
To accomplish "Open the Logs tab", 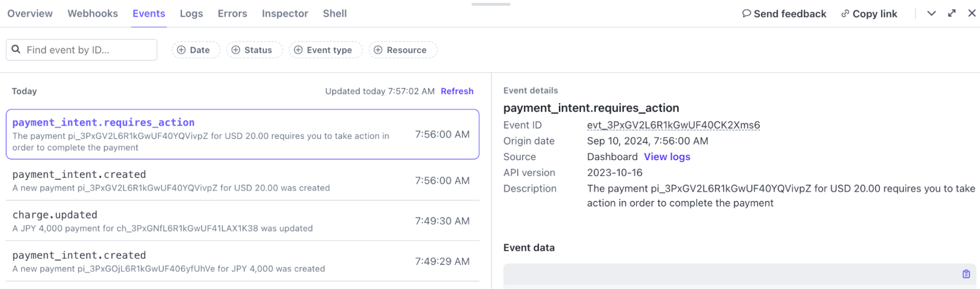I will (x=191, y=14).
